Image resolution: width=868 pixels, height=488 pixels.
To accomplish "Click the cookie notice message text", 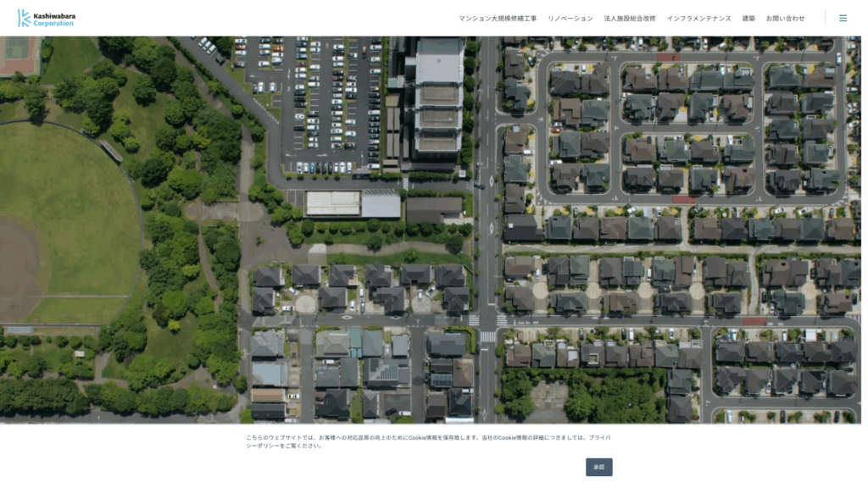I will tap(407, 437).
